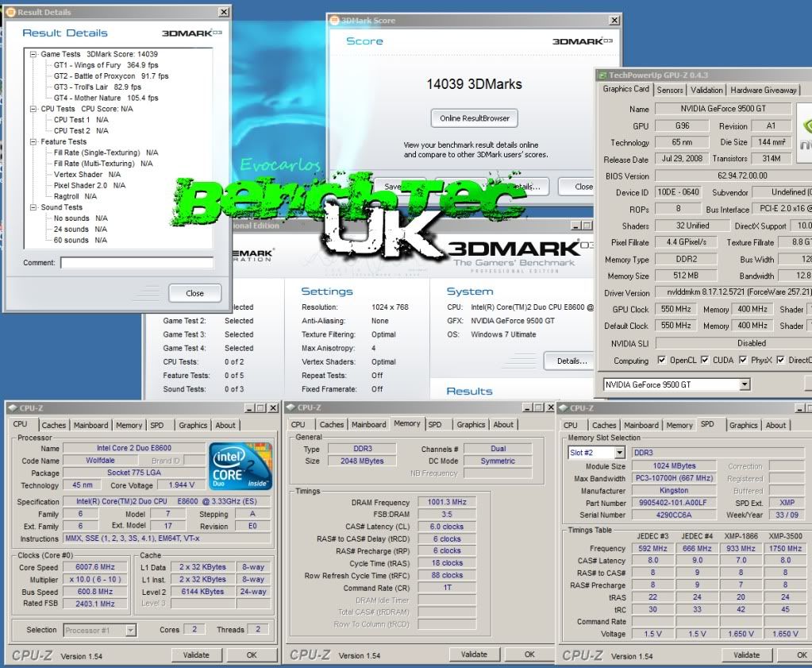Click Validate in middle CPU-Z window

(474, 654)
